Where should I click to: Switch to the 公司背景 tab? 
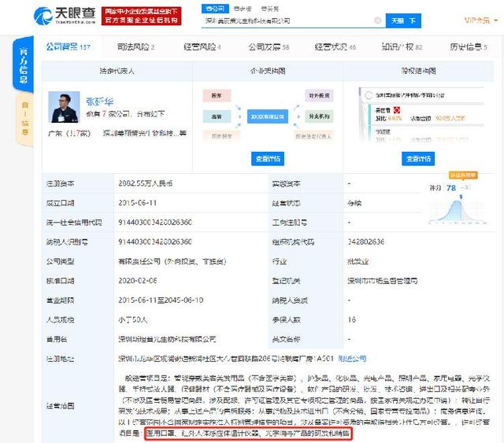69,47
